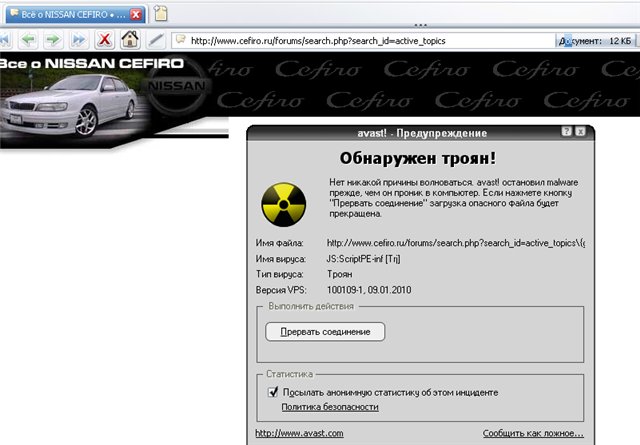This screenshot has width=640, height=445.
Task: Click the 'Документ: 12 КБ' status indicator
Action: pyautogui.click(x=595, y=41)
